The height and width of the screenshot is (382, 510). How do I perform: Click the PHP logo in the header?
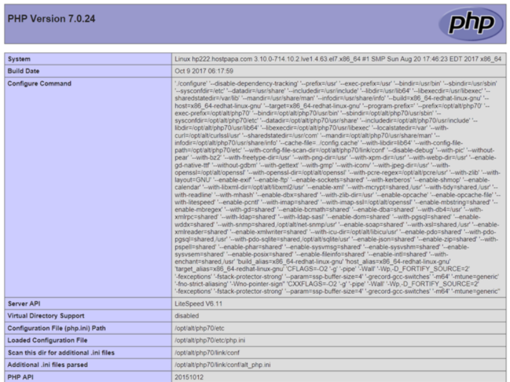(x=471, y=23)
